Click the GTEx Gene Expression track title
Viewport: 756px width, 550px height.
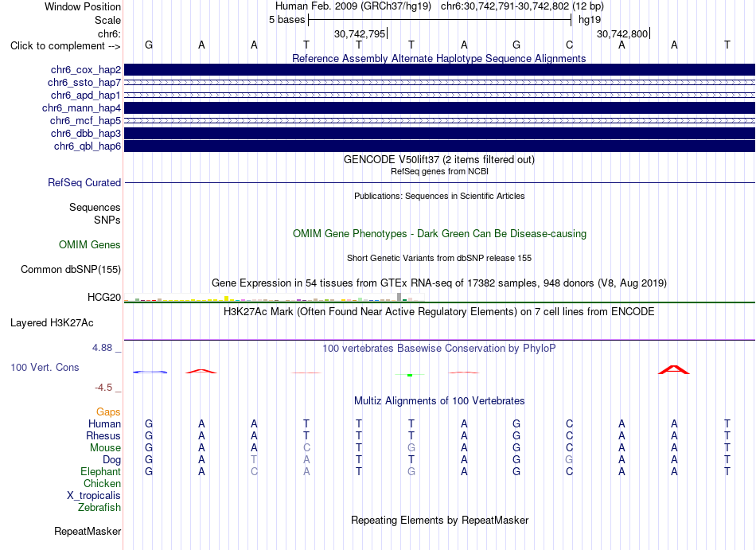439,283
